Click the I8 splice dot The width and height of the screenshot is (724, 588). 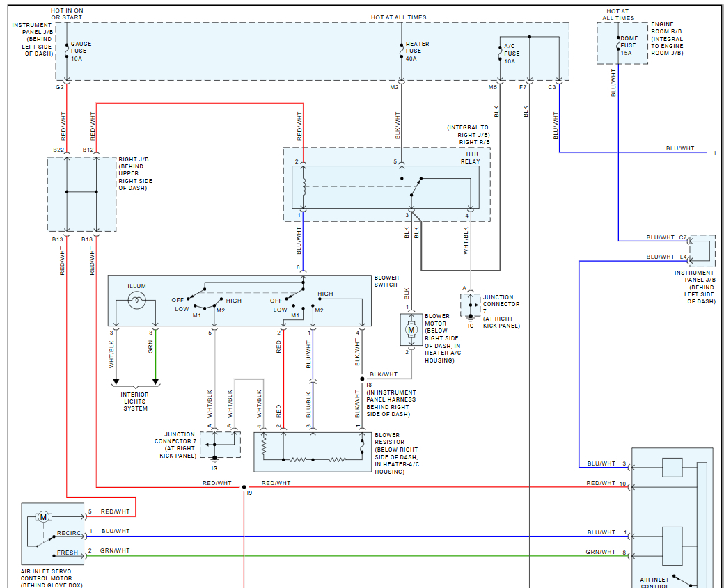363,379
